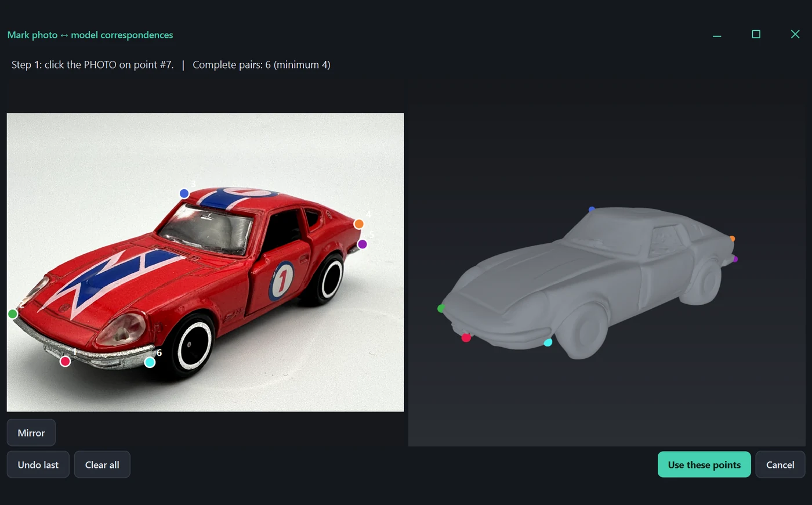Pick the blue point on model roof
The image size is (812, 505).
pyautogui.click(x=592, y=210)
